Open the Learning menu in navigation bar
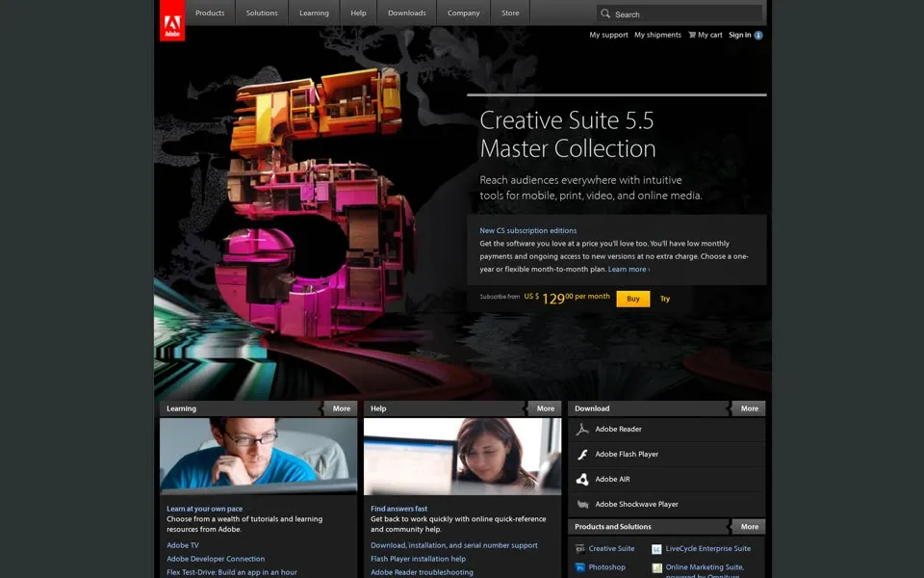This screenshot has width=924, height=578. point(314,13)
